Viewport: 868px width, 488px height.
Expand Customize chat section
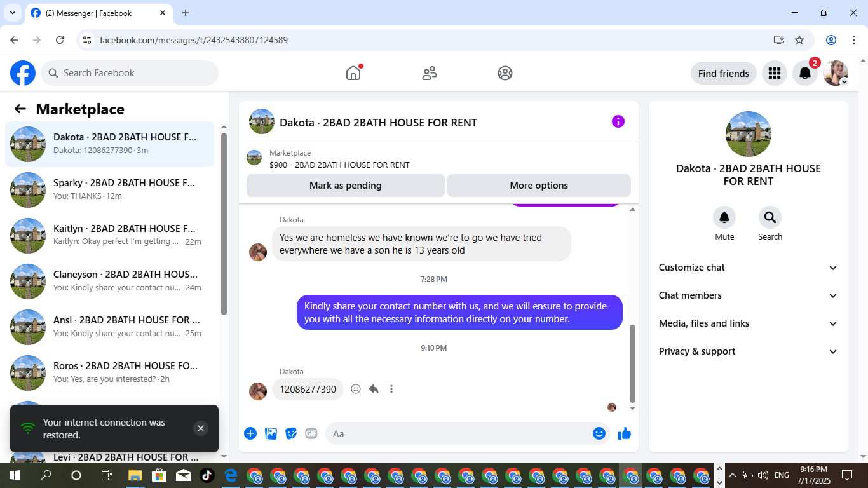[x=748, y=268]
